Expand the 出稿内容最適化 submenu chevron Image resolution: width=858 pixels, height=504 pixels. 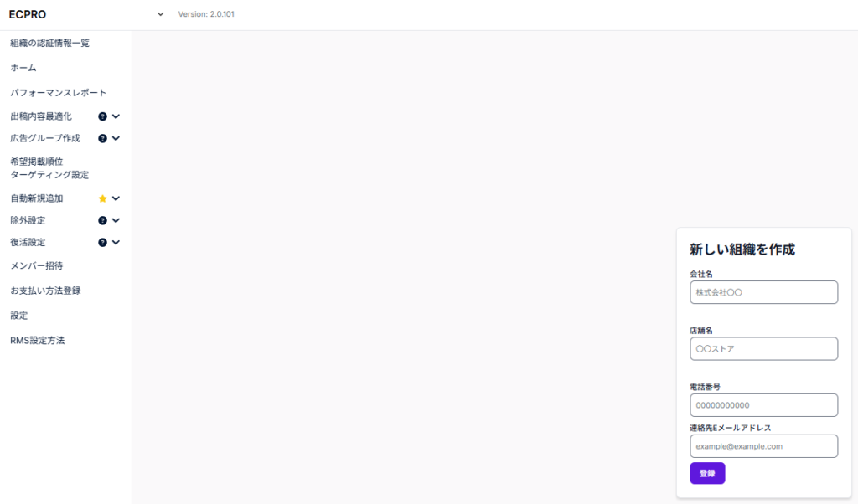tap(116, 116)
